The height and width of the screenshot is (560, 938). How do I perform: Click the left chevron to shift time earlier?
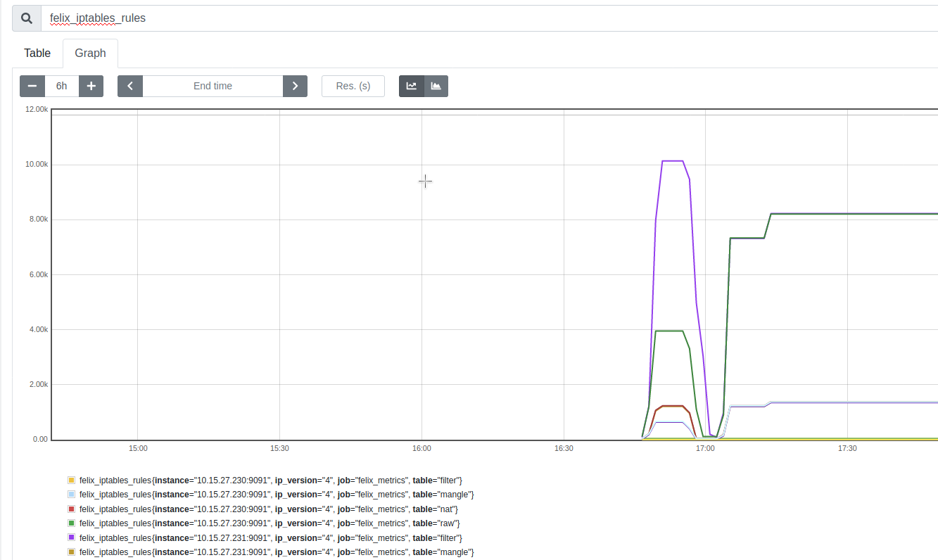coord(129,86)
